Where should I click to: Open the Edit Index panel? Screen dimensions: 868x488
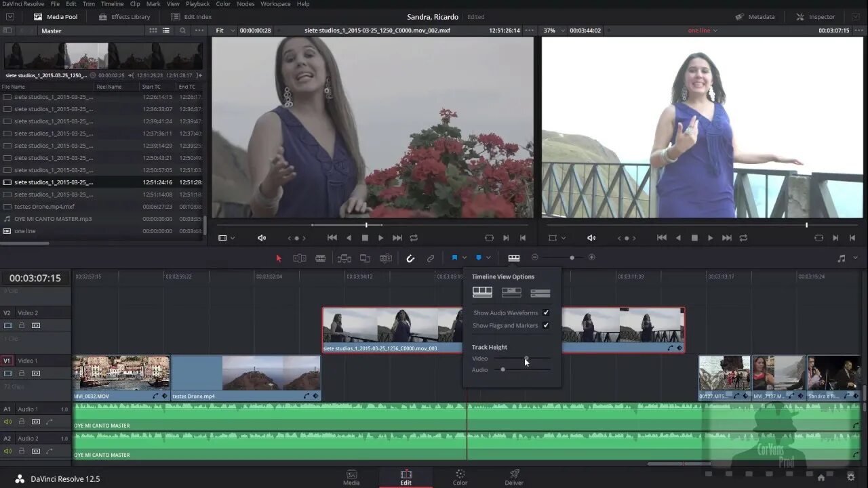tap(191, 17)
